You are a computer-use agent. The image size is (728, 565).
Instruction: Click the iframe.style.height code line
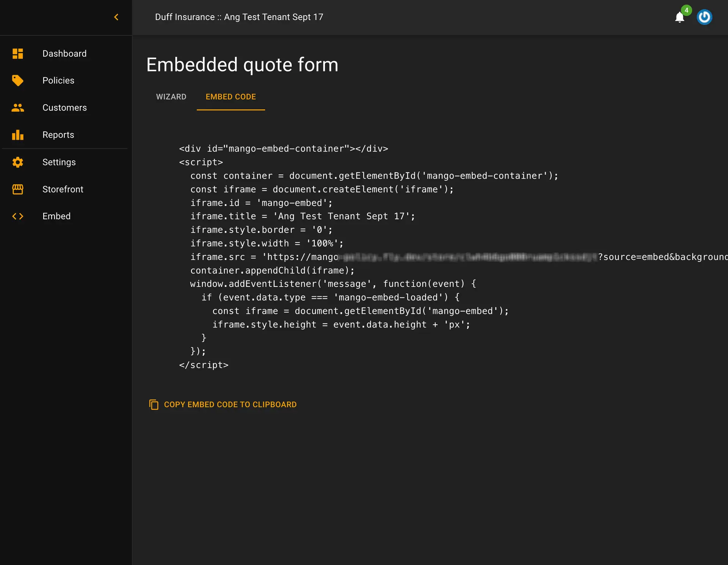[x=341, y=325]
